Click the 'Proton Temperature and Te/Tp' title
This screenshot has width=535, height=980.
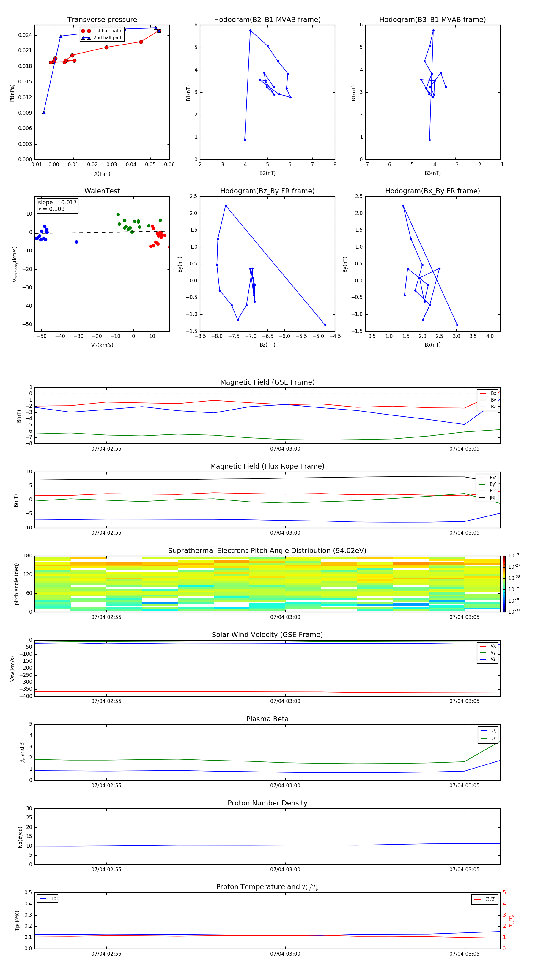[x=267, y=887]
